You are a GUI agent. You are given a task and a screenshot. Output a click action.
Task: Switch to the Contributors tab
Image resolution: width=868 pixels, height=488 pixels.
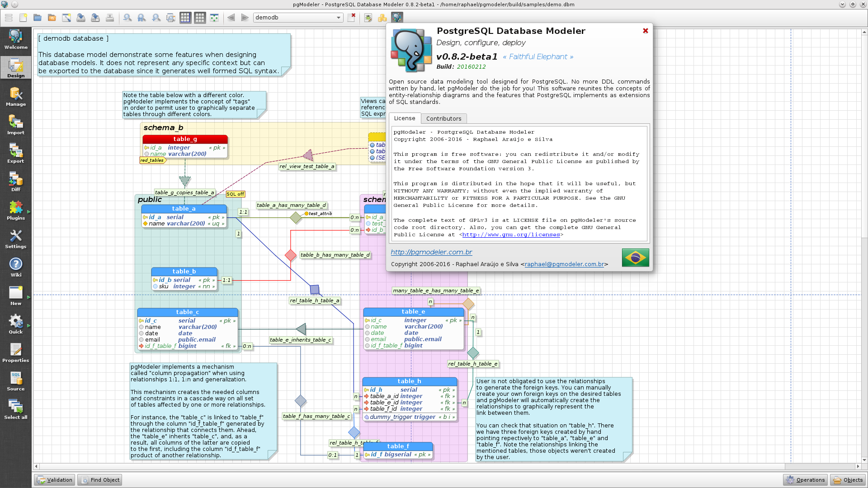point(443,118)
